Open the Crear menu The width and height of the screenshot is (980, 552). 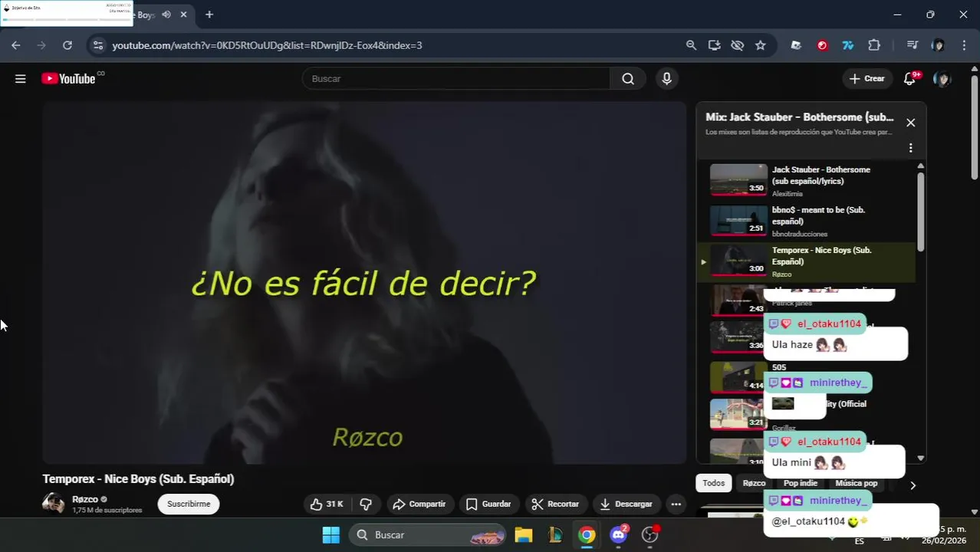tap(867, 78)
